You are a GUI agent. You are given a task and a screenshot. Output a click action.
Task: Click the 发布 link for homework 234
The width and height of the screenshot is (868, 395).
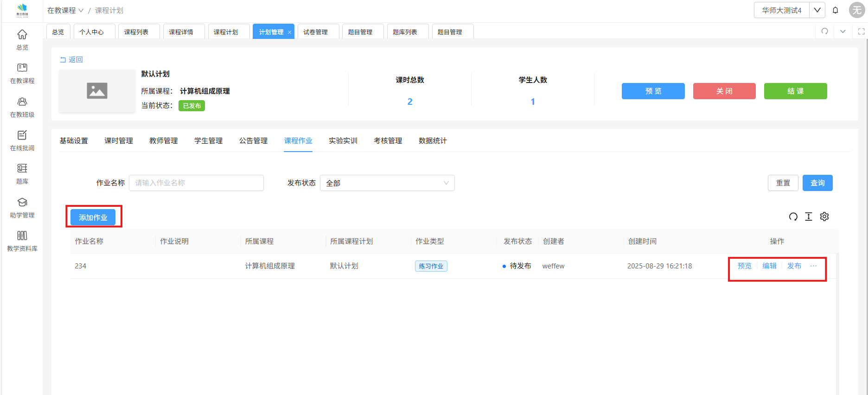click(794, 266)
